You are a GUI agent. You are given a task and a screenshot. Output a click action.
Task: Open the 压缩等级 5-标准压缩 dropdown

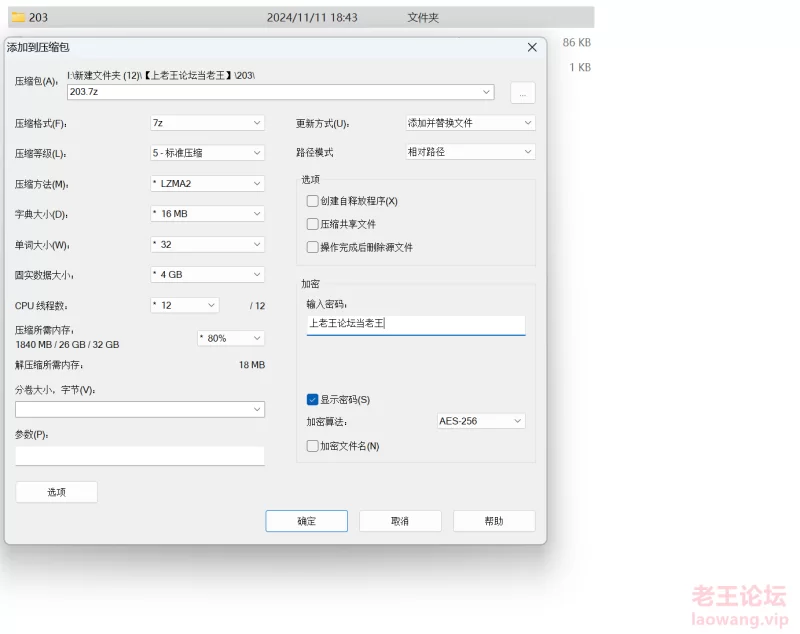point(208,153)
